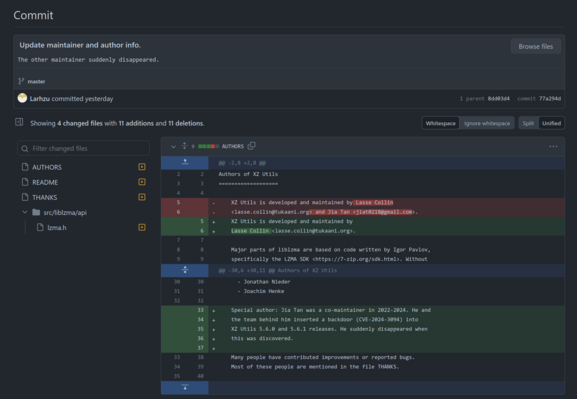The image size is (577, 399).
Task: Select the Unified diff view
Action: tap(551, 123)
